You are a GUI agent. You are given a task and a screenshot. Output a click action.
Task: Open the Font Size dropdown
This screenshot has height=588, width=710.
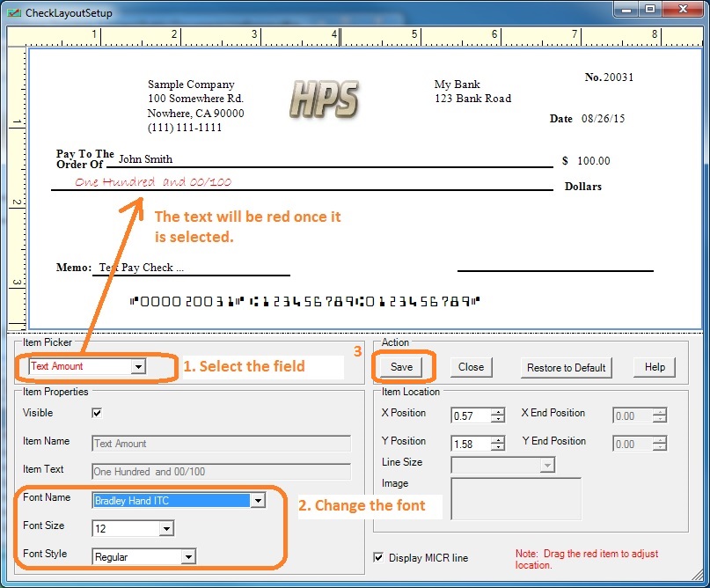pyautogui.click(x=166, y=528)
